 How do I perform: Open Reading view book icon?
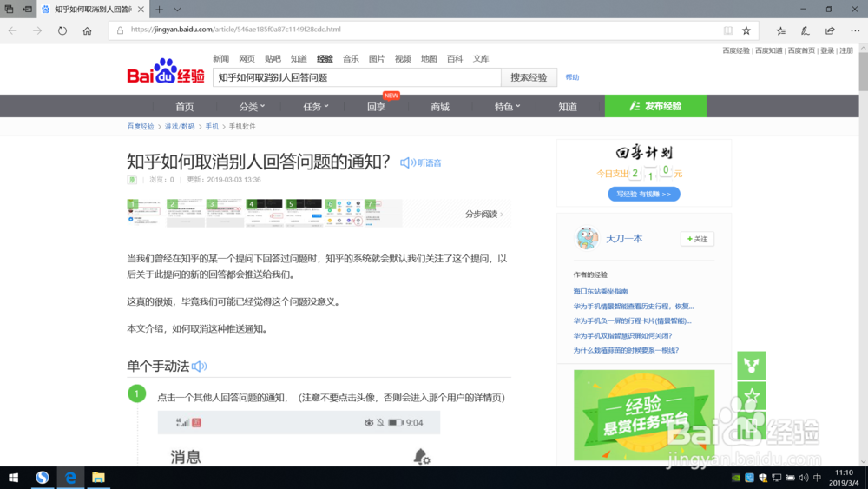point(728,30)
